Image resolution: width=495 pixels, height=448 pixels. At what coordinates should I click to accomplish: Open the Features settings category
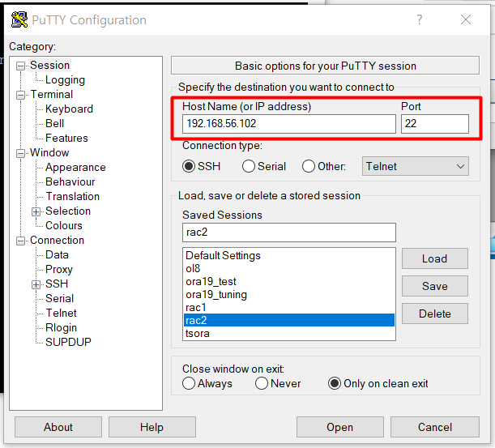66,138
